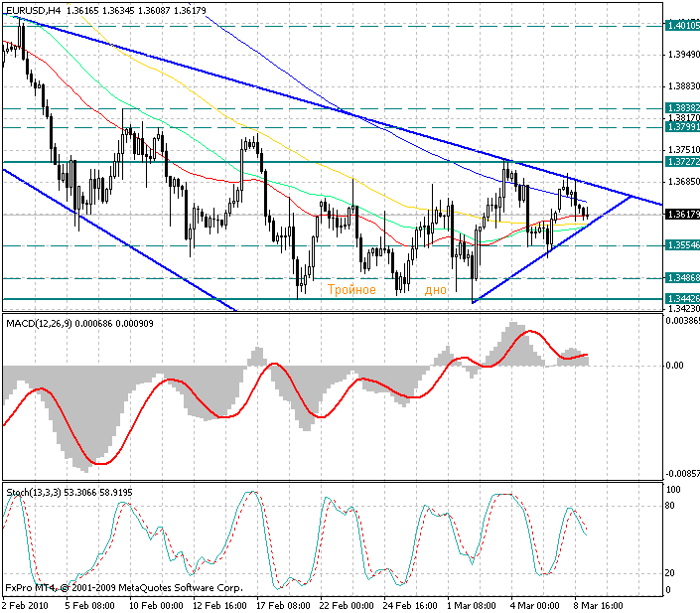Click the 1.36850 price scale value
The width and height of the screenshot is (700, 613).
click(683, 182)
